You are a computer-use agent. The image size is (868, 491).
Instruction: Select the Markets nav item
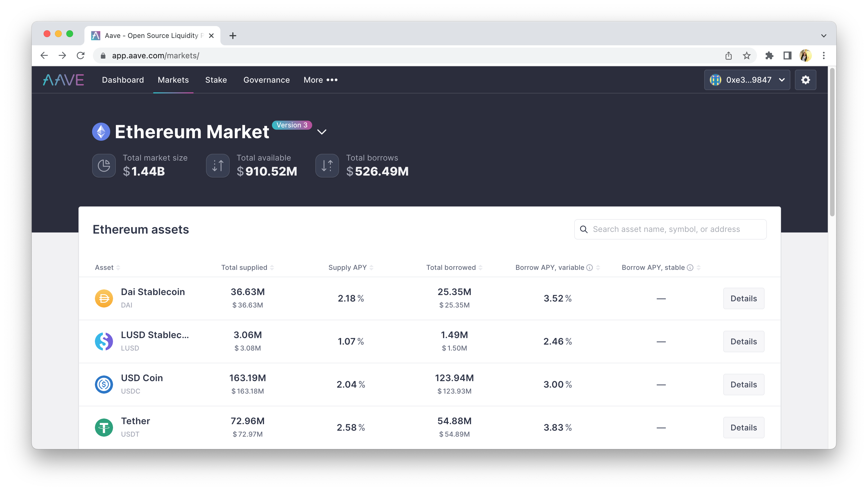(173, 80)
